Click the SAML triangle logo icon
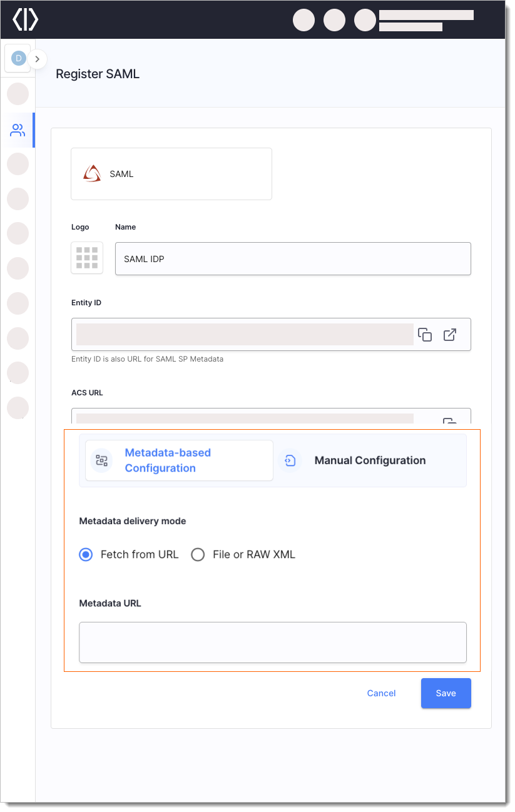 point(92,174)
